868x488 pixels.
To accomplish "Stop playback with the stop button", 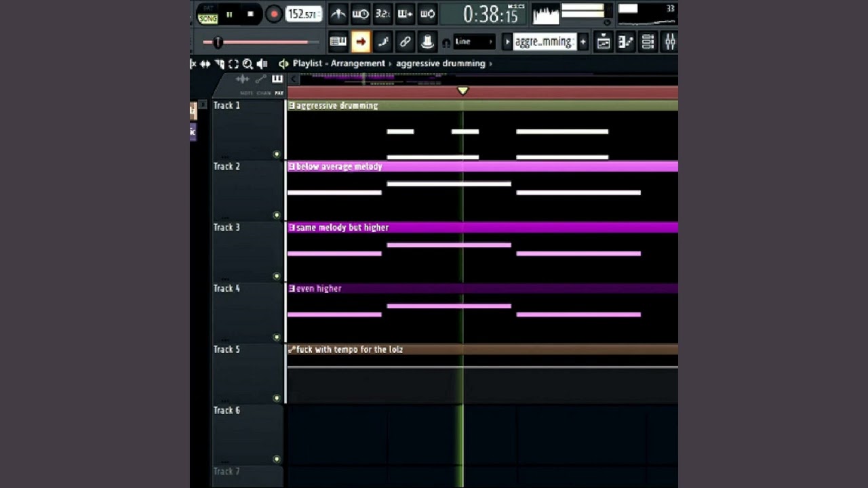I will [x=250, y=14].
